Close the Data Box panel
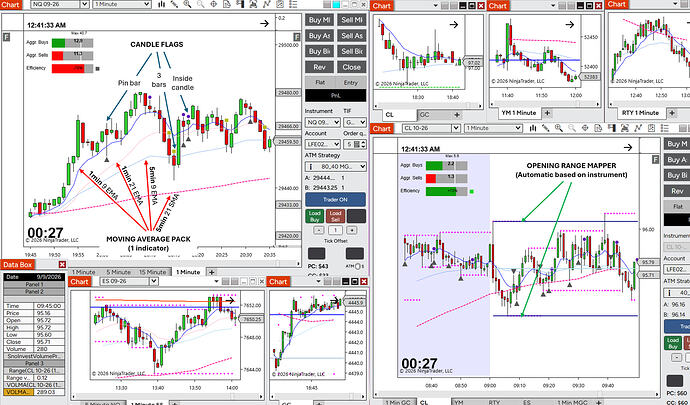Image resolution: width=690 pixels, height=405 pixels. (62, 265)
